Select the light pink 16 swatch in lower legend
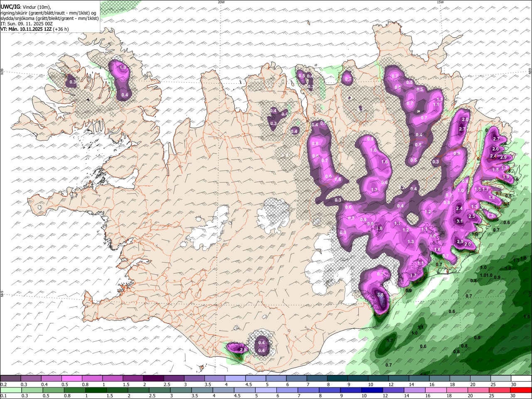 pos(436,390)
